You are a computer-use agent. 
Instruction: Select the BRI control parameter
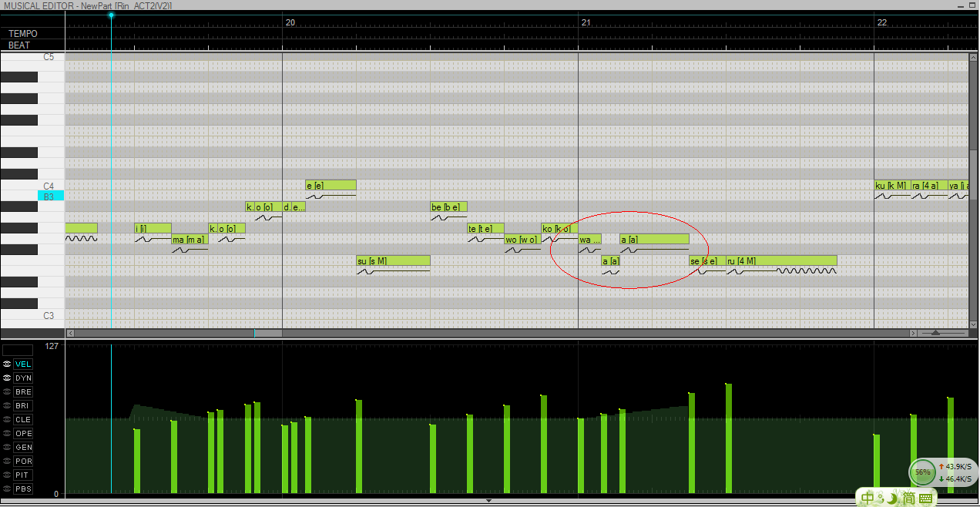[x=23, y=406]
